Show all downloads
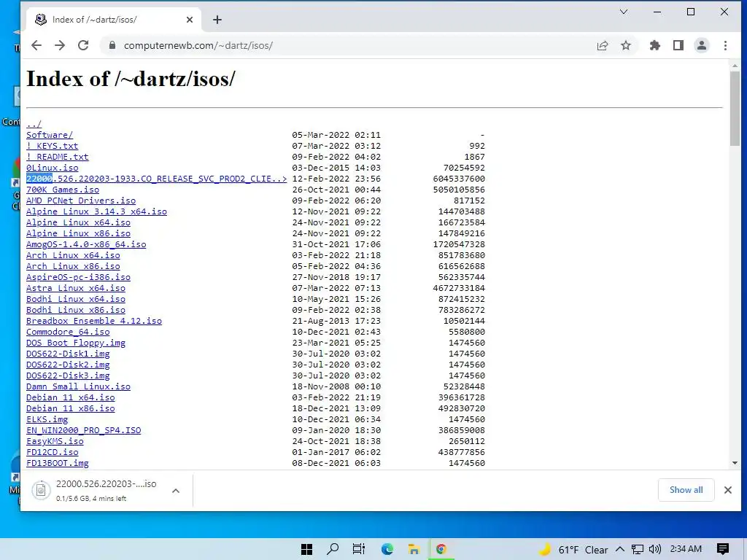 point(686,490)
